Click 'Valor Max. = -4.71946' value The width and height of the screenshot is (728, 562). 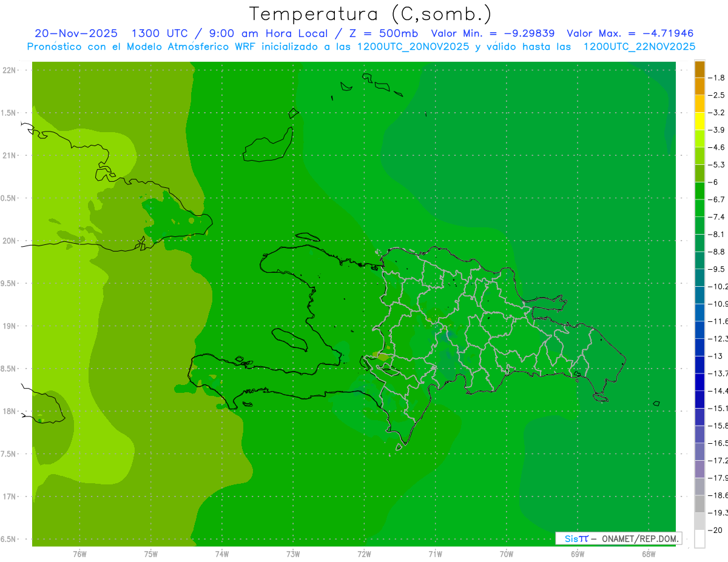630,33
